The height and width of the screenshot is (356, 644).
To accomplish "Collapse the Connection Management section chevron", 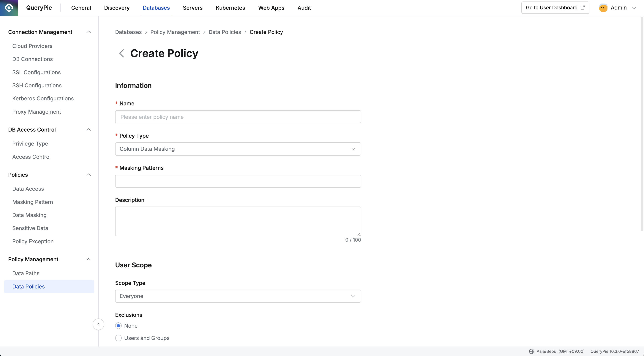I will (x=89, y=32).
